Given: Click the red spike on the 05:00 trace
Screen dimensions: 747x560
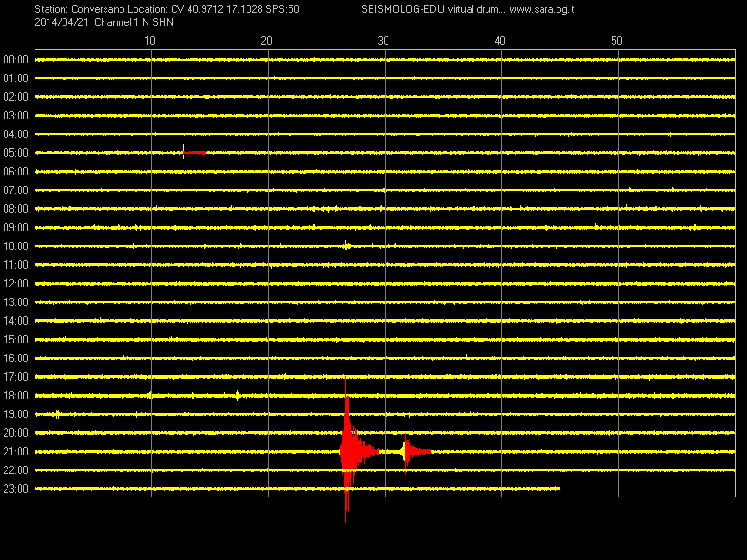Looking at the screenshot, I should click(194, 152).
